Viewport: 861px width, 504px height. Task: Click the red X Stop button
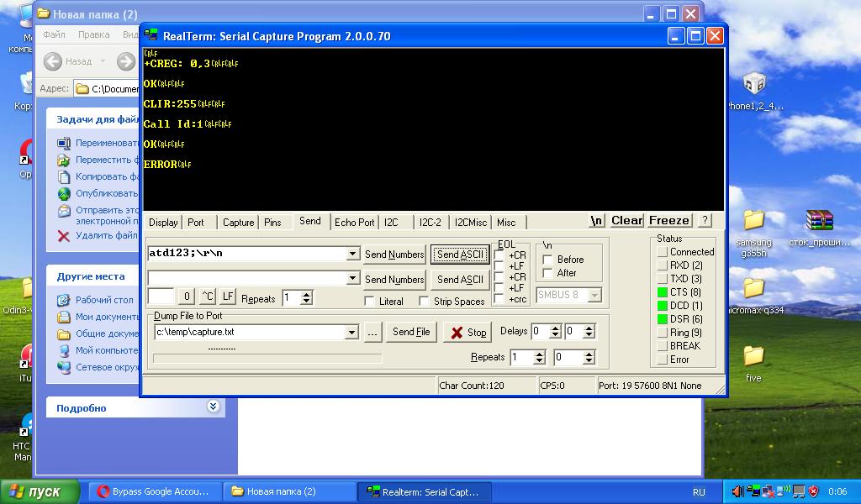[x=467, y=332]
